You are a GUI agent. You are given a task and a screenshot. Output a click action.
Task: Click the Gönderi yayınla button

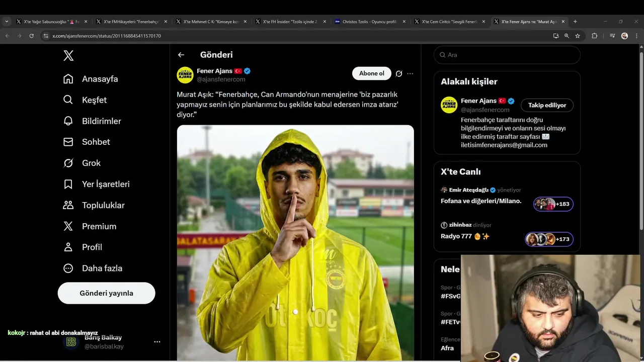[x=106, y=293]
